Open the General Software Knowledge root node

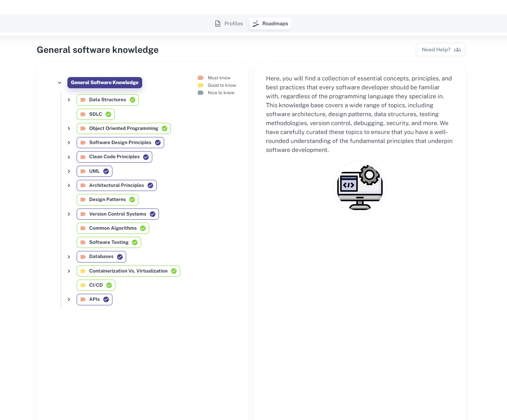tap(105, 82)
